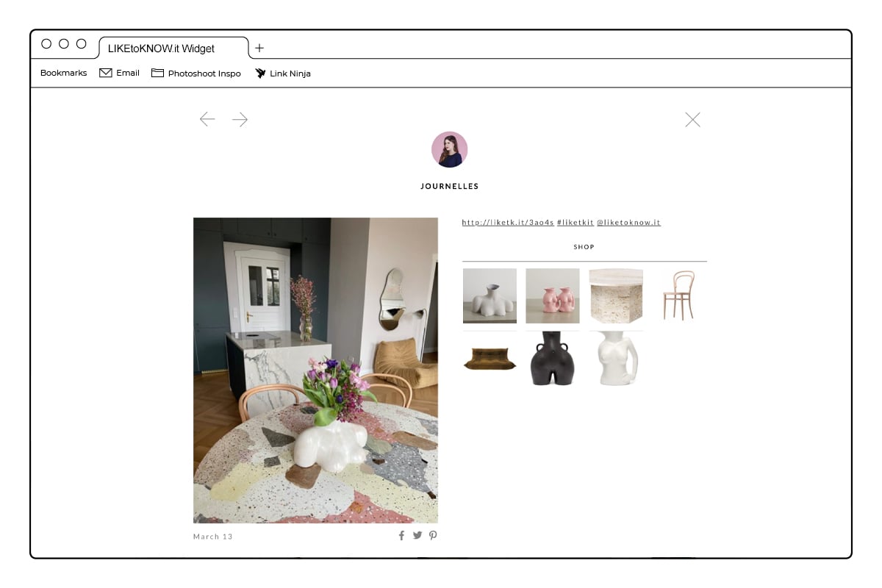This screenshot has height=588, width=882.
Task: Open pink body vases product thumbnail
Action: point(553,295)
